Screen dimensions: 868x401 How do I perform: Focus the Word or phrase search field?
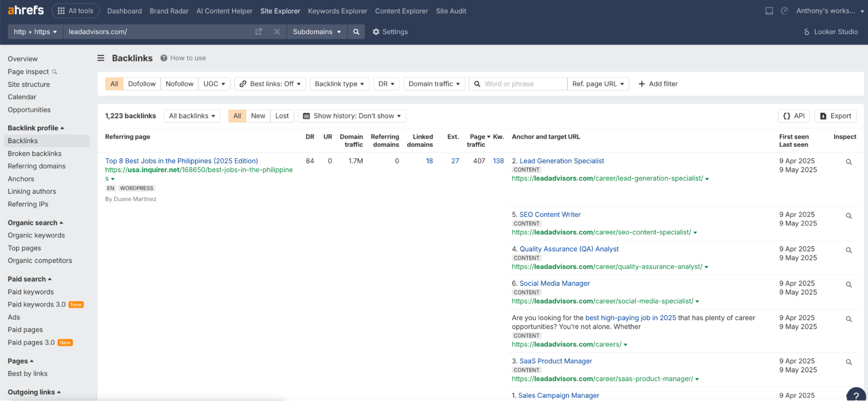pyautogui.click(x=518, y=84)
